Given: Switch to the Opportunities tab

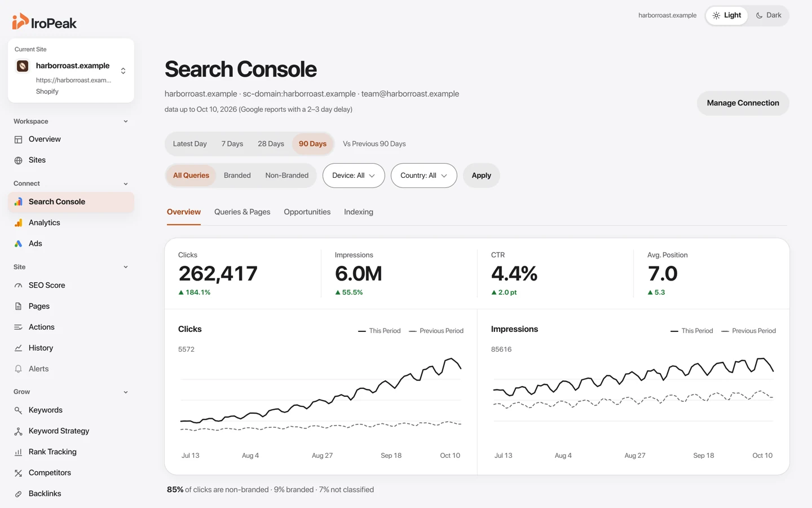Looking at the screenshot, I should click(x=307, y=212).
